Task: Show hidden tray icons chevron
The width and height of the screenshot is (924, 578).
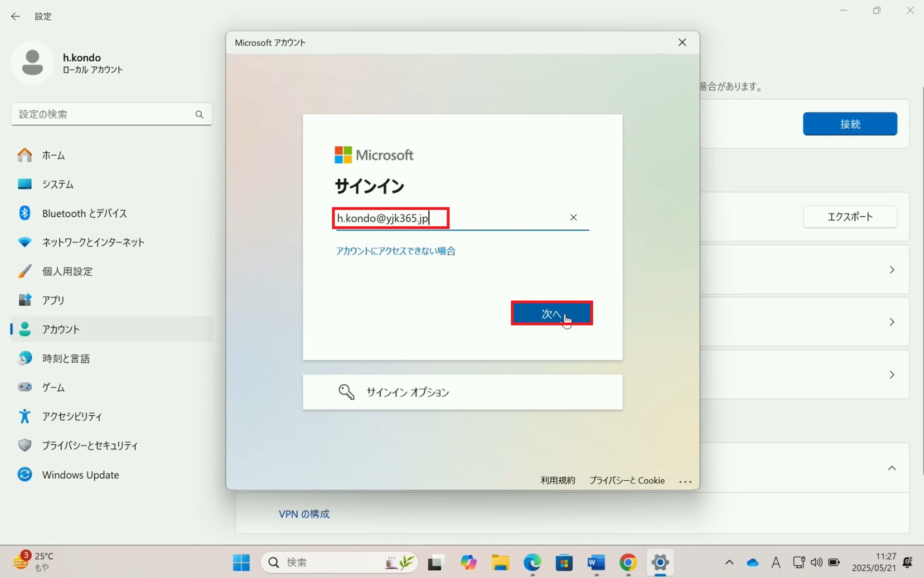Action: pos(730,562)
